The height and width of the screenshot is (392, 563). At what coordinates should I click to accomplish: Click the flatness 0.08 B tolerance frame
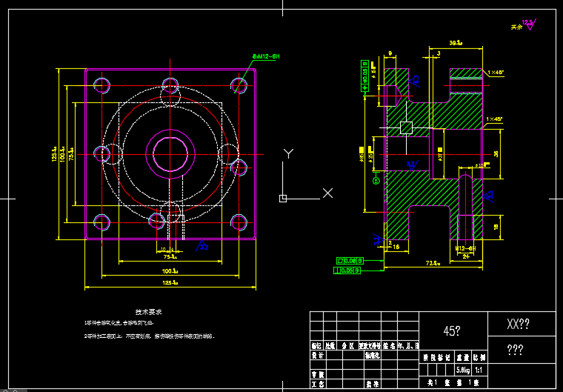(350, 260)
